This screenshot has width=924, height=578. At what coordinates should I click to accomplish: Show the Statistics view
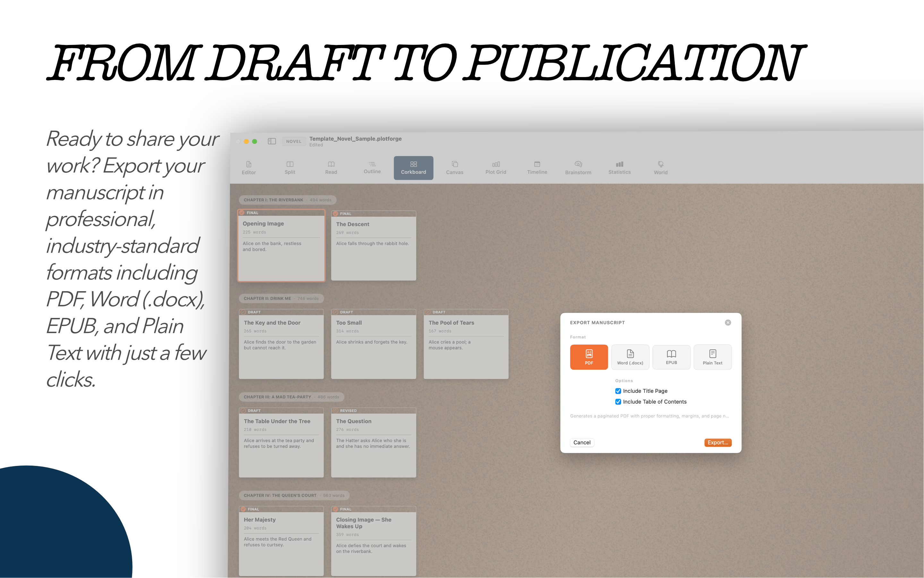tap(619, 168)
